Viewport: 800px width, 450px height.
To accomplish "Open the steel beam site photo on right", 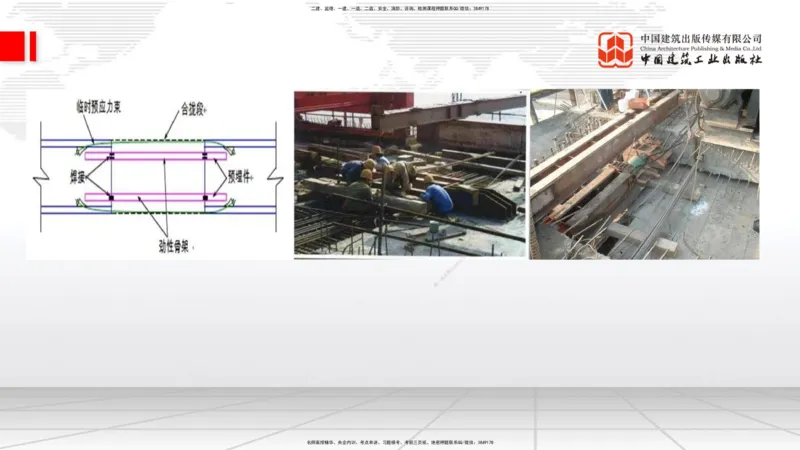I will [644, 173].
